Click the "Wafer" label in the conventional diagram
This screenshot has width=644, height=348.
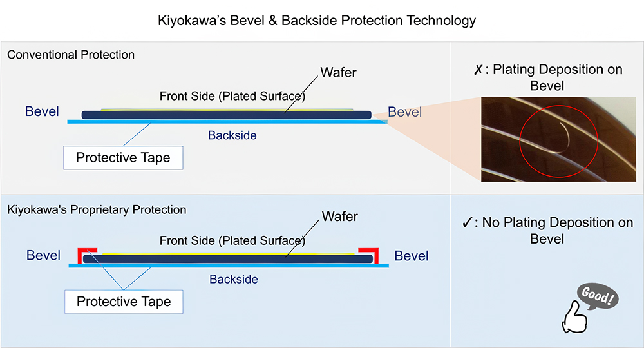pos(339,73)
